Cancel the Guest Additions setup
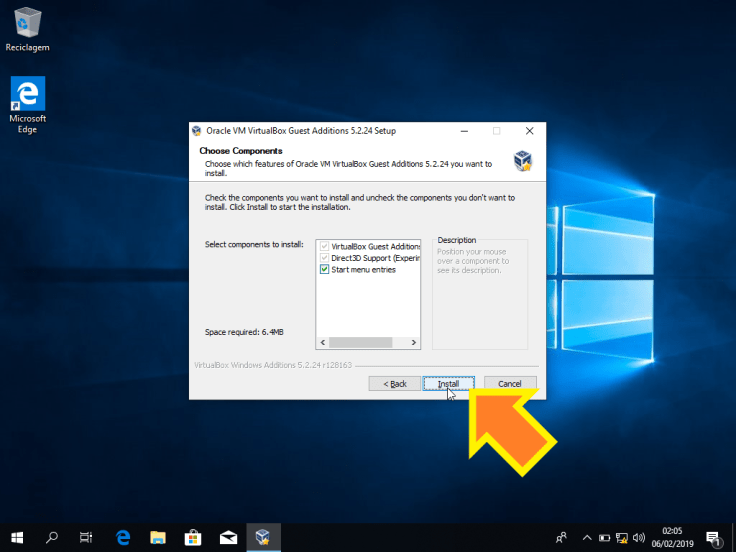 510,384
